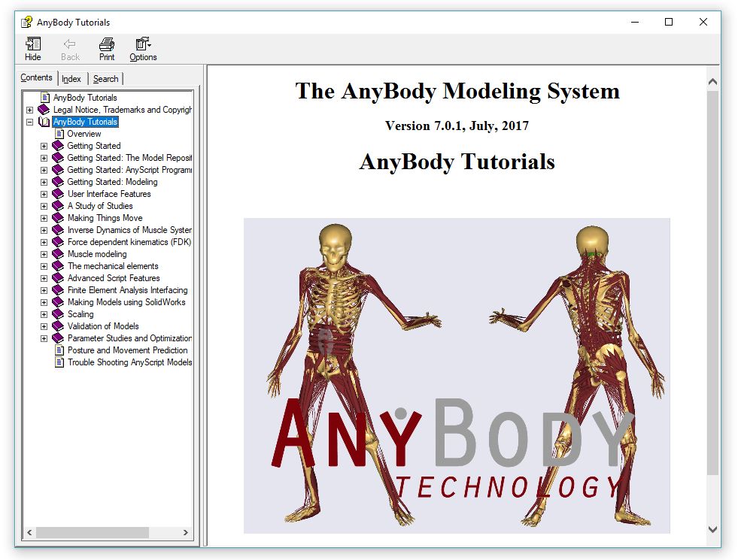Expand Force dependent kinematics (FDK) node

tap(44, 242)
